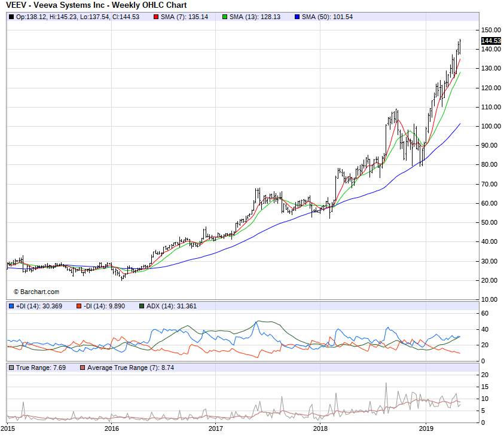This screenshot has width=504, height=447.
Task: Click the Average True Range (7): 8.74 label
Action: point(130,368)
